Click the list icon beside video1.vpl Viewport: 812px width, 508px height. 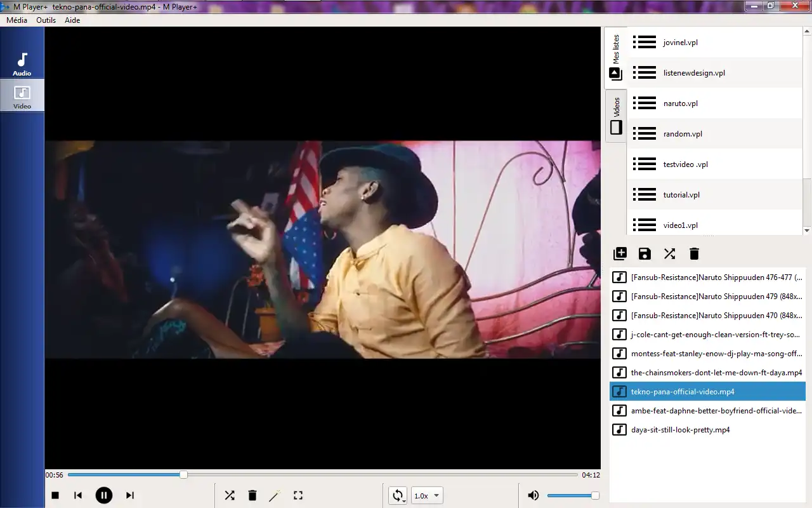pos(645,225)
